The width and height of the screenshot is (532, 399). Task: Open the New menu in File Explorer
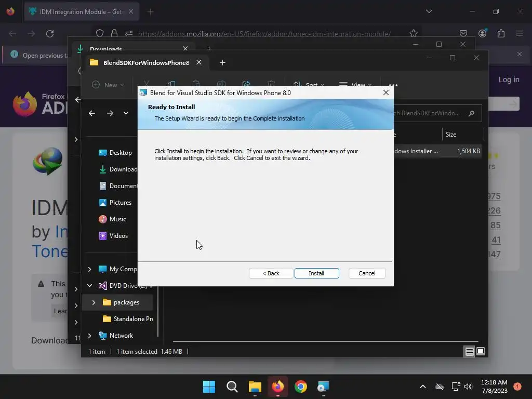click(x=108, y=85)
